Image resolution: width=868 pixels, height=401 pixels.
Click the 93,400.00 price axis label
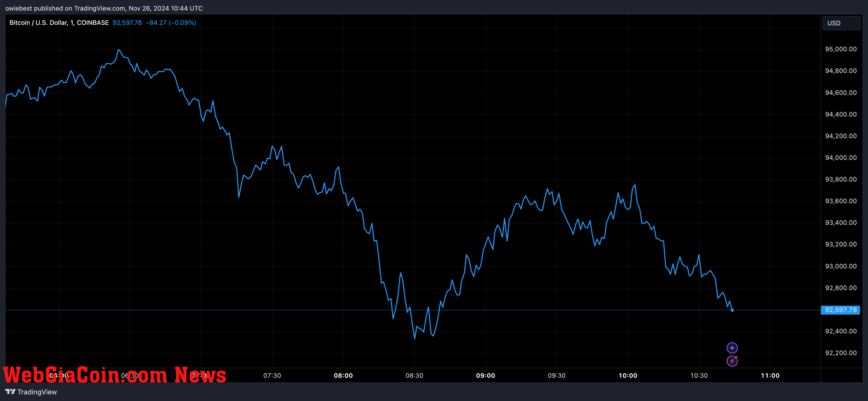[x=841, y=223]
